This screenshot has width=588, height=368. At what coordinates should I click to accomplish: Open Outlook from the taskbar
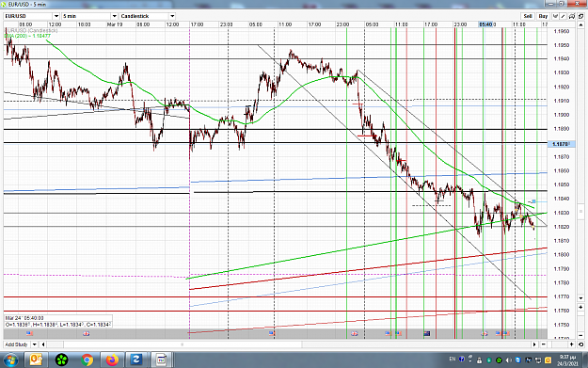36,360
